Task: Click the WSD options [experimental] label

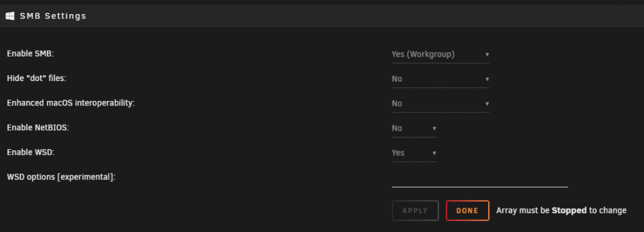Action: point(61,177)
